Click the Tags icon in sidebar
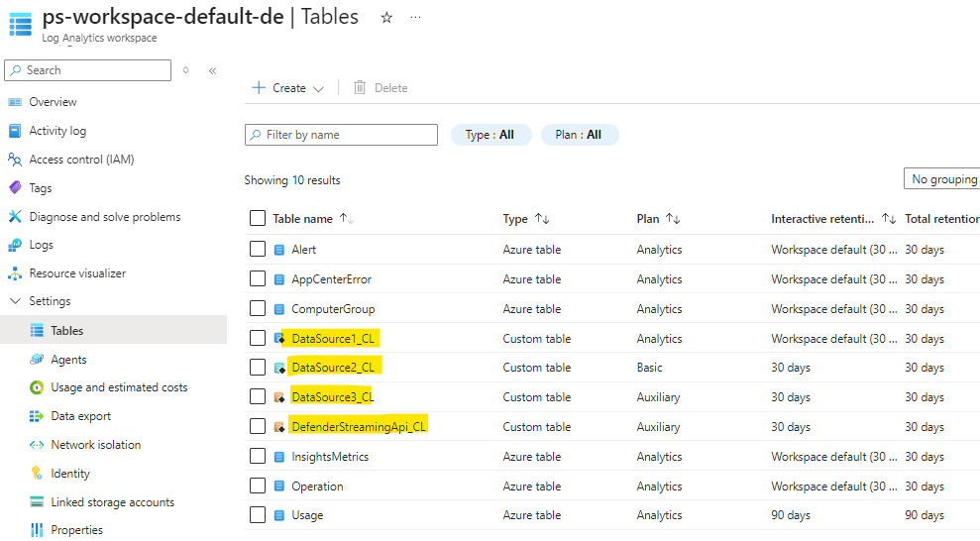Screen dimensions: 980x541 point(15,187)
